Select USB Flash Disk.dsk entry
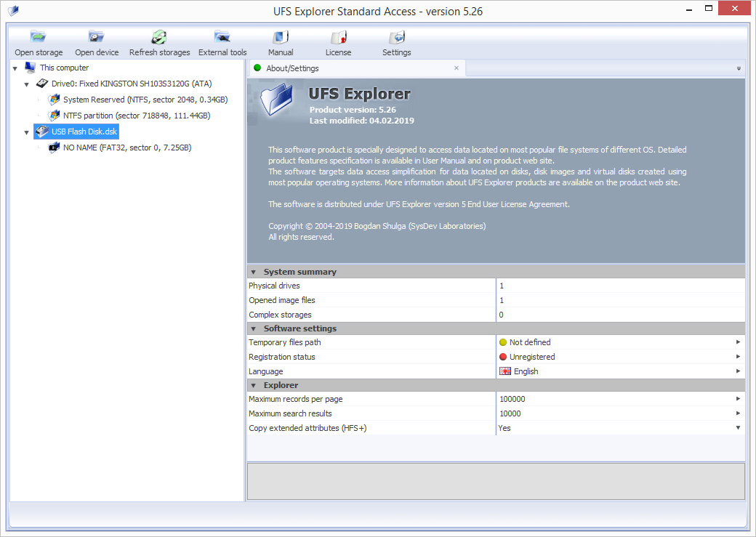This screenshot has height=537, width=756. [x=84, y=132]
